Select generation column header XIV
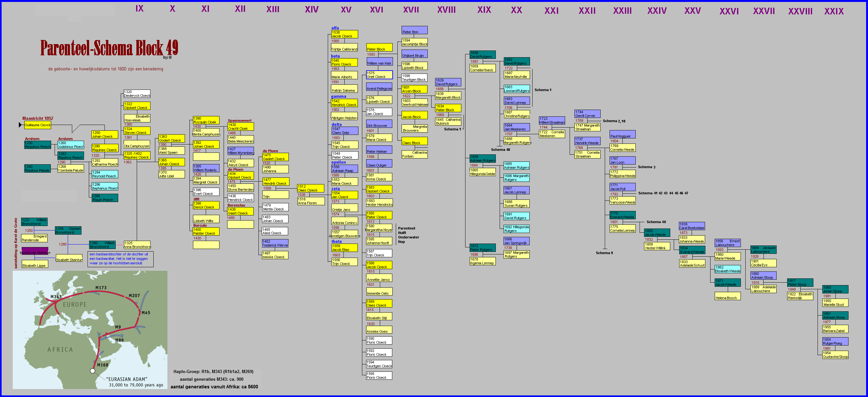The height and width of the screenshot is (397, 868). tap(311, 10)
